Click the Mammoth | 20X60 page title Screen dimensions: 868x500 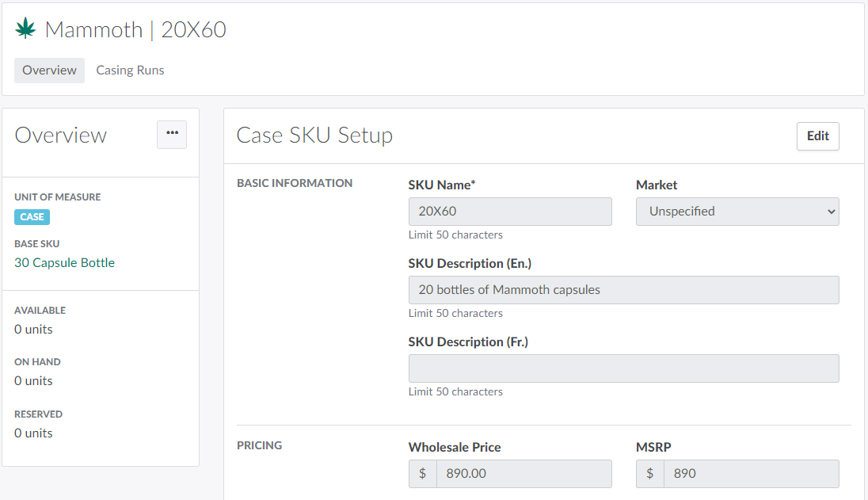pyautogui.click(x=135, y=30)
